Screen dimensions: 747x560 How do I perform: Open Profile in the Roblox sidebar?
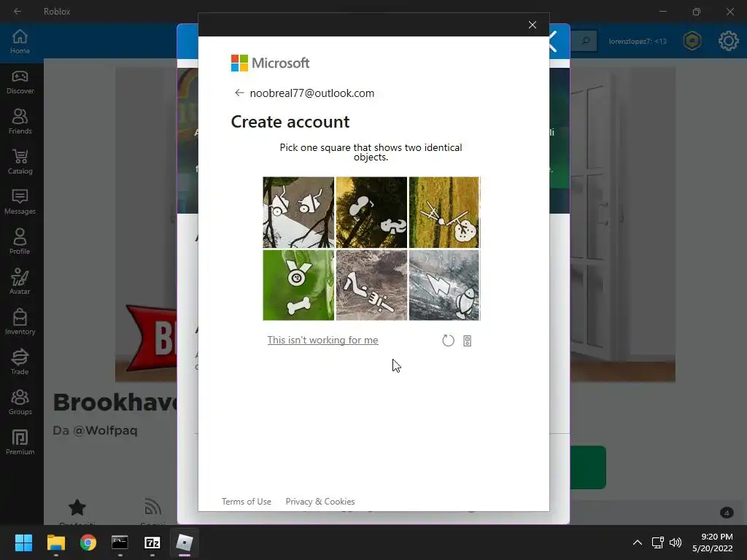tap(20, 242)
